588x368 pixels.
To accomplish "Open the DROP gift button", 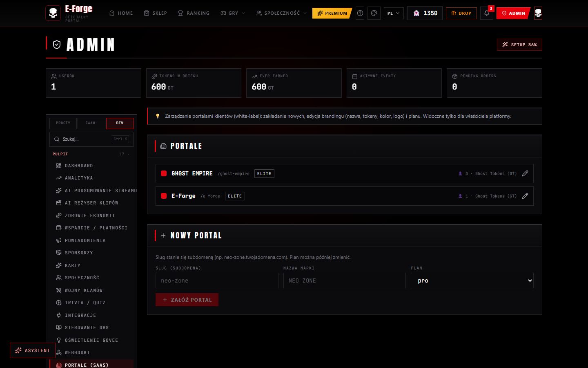I will pos(461,13).
